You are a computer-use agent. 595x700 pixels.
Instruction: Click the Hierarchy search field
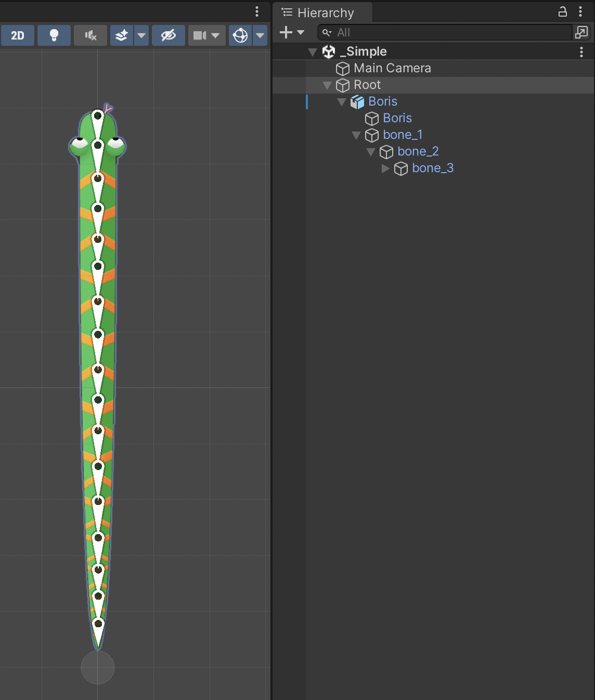click(x=447, y=32)
